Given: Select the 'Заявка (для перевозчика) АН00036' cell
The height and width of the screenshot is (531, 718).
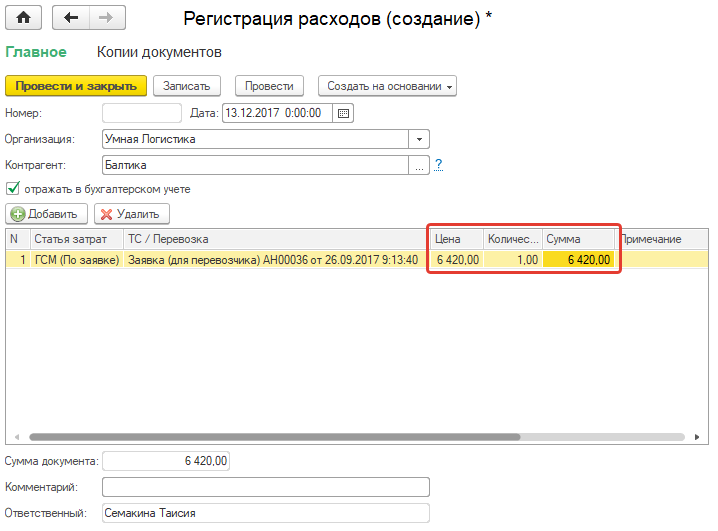Looking at the screenshot, I should tap(277, 260).
